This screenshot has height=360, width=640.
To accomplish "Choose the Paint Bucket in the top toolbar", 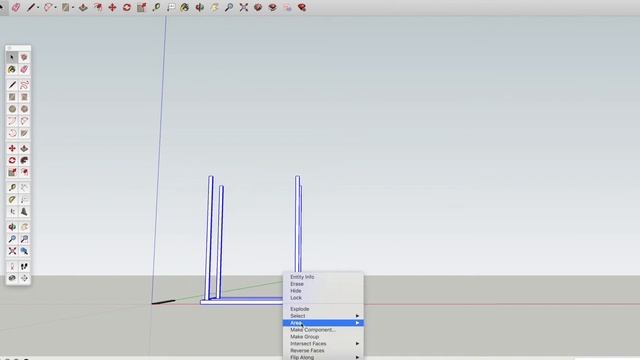I will tap(184, 7).
